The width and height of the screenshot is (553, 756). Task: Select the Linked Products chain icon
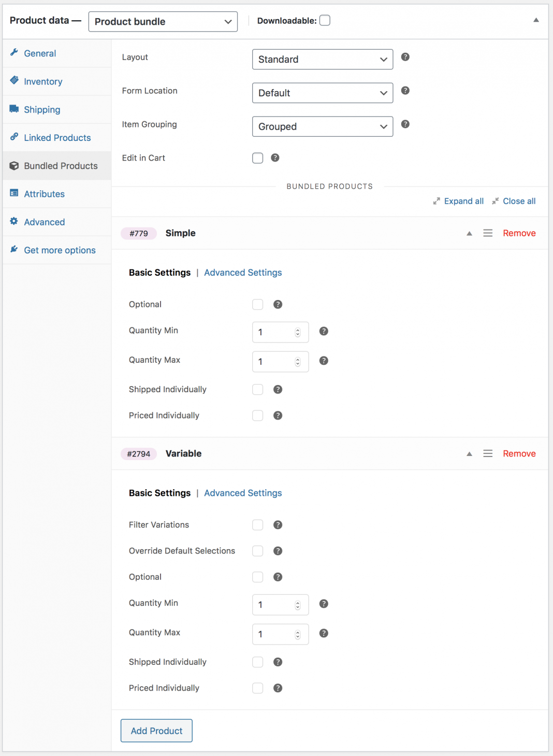(15, 137)
